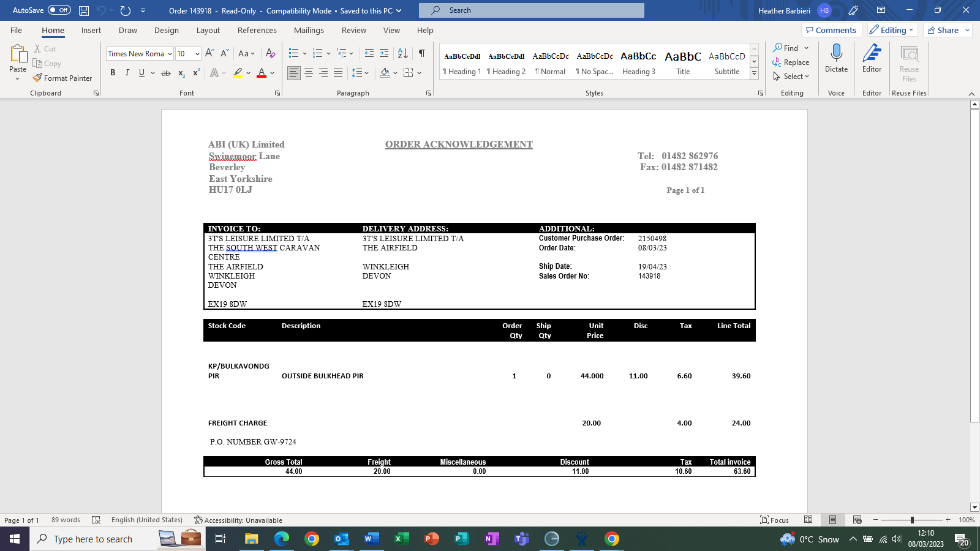This screenshot has width=980, height=551.
Task: Click the Format Painter brush icon
Action: pos(38,78)
